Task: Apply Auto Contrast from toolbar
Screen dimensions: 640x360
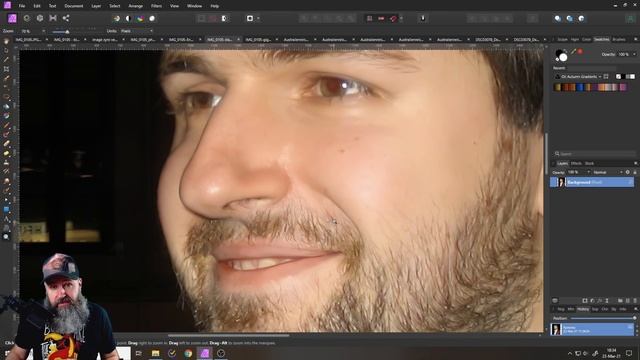Action: [x=128, y=18]
